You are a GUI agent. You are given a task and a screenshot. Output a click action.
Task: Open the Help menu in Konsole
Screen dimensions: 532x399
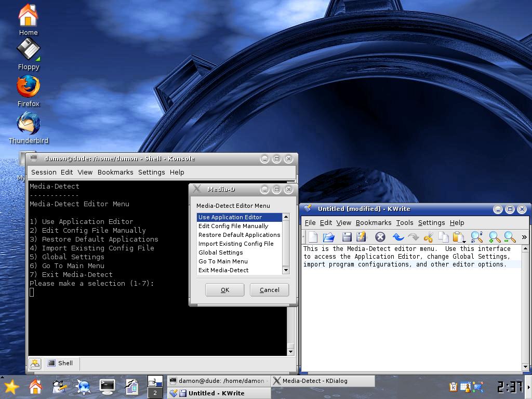click(x=177, y=172)
